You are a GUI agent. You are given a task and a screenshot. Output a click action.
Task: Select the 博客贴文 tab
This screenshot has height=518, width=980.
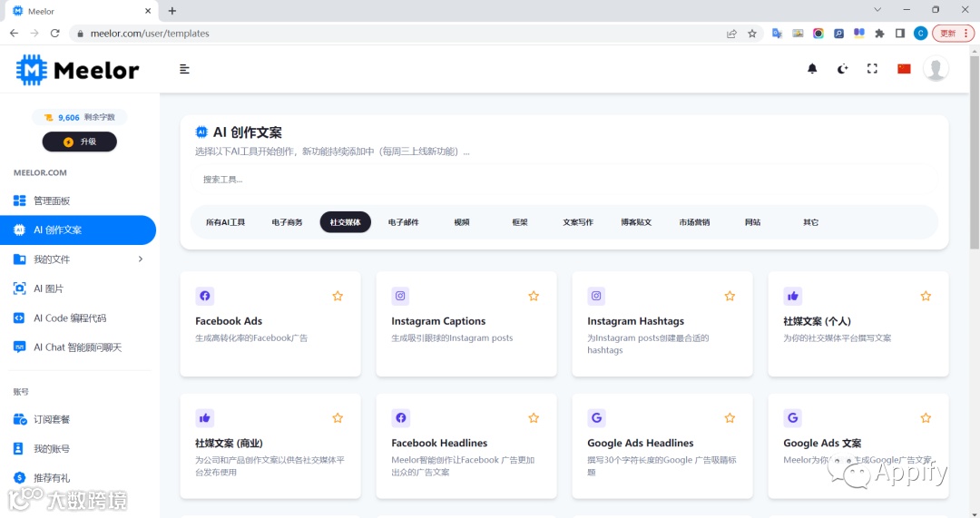[635, 222]
